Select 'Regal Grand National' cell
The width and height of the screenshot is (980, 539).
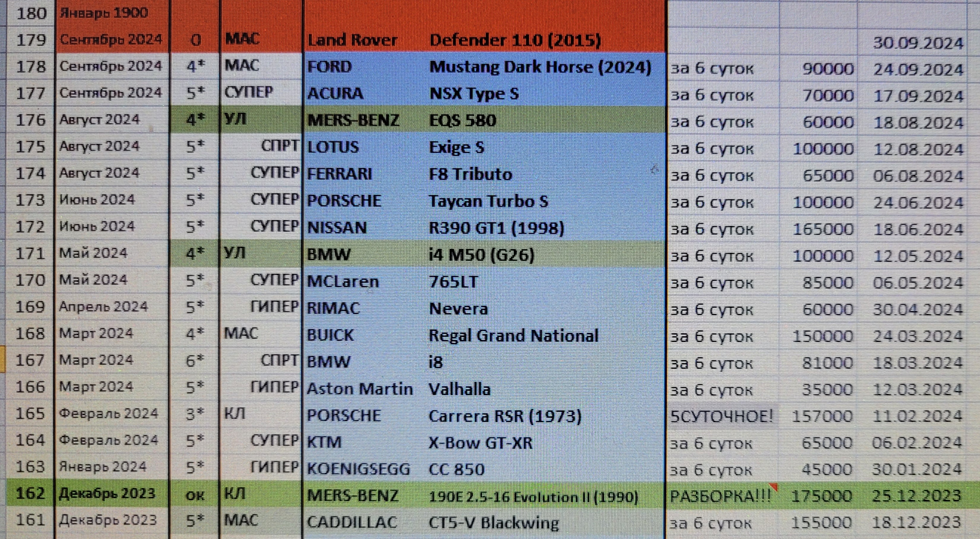[546, 335]
